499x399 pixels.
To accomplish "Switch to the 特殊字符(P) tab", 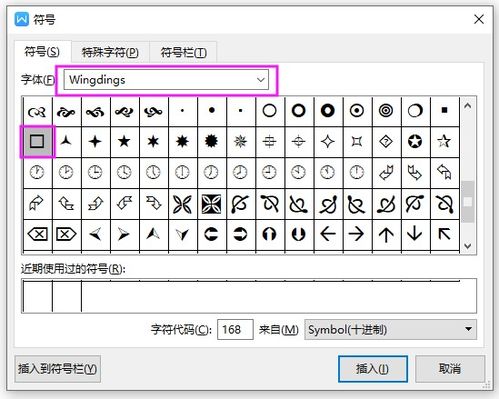I will [110, 52].
